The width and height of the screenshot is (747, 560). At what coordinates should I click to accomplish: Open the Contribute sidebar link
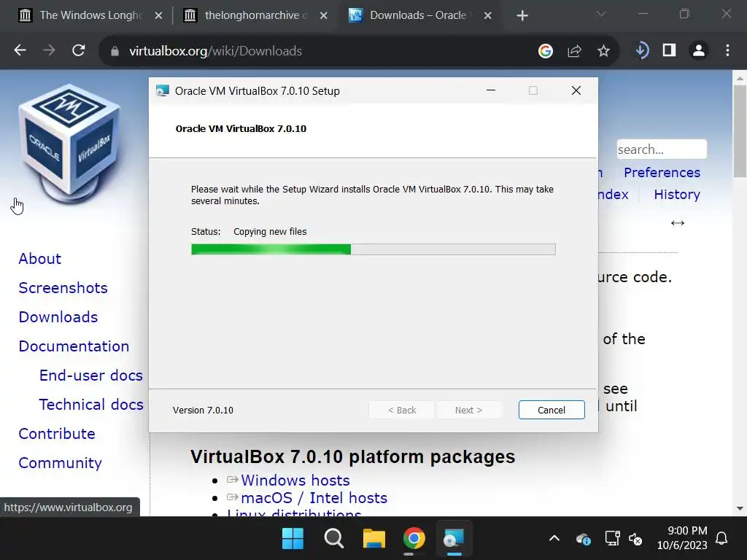click(x=57, y=433)
